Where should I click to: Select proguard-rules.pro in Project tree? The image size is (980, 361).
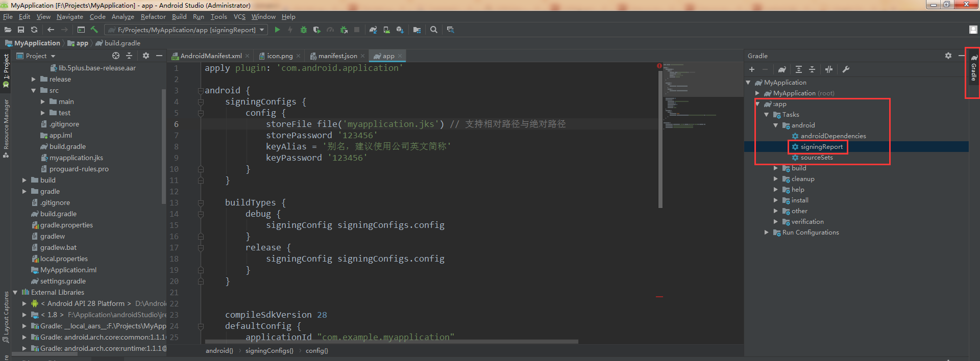[79, 169]
